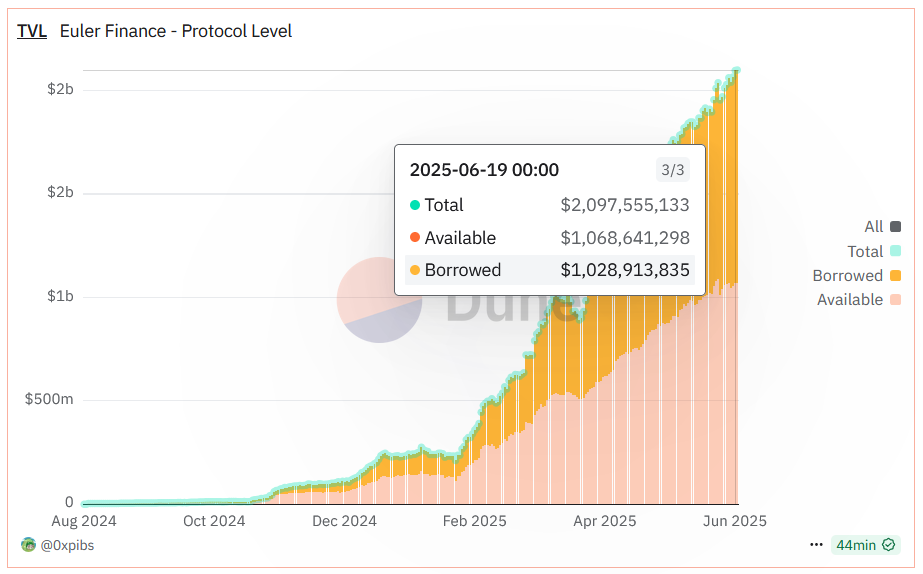Image resolution: width=923 pixels, height=574 pixels.
Task: Click the $500m y-axis label
Action: tap(49, 399)
